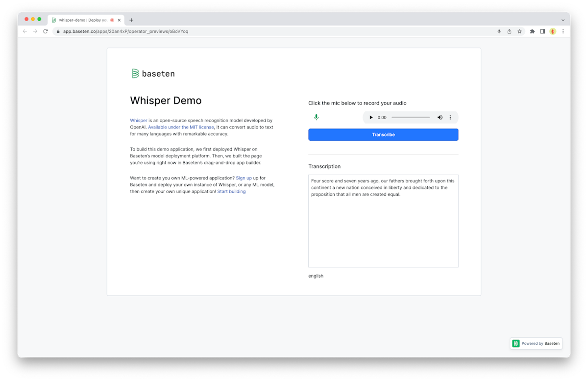Reload the current page
The image size is (588, 381).
click(x=46, y=31)
